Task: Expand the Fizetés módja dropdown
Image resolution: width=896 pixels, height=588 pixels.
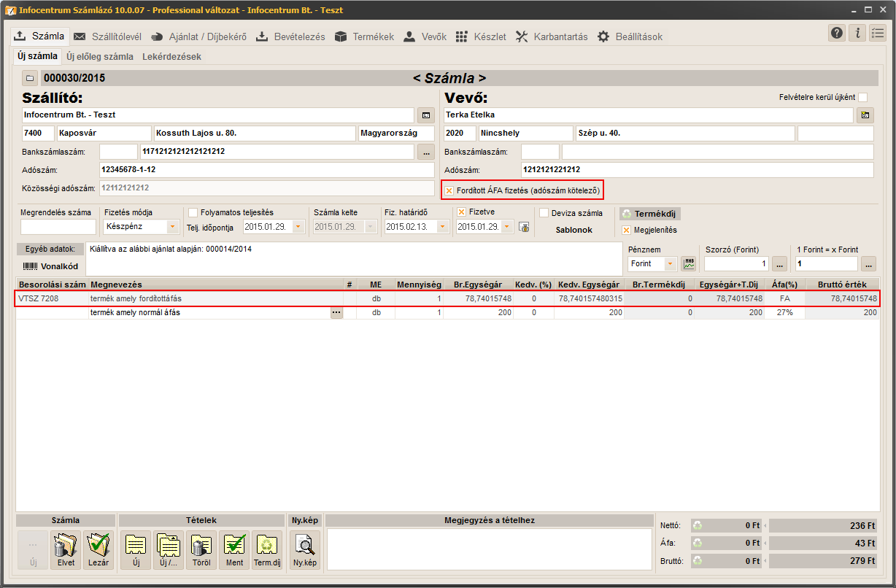Action: point(173,227)
